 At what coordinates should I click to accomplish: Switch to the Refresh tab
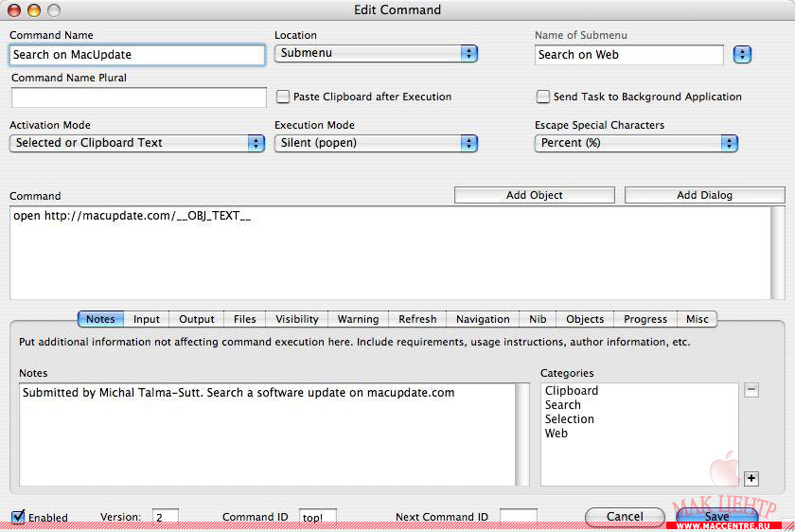click(417, 319)
